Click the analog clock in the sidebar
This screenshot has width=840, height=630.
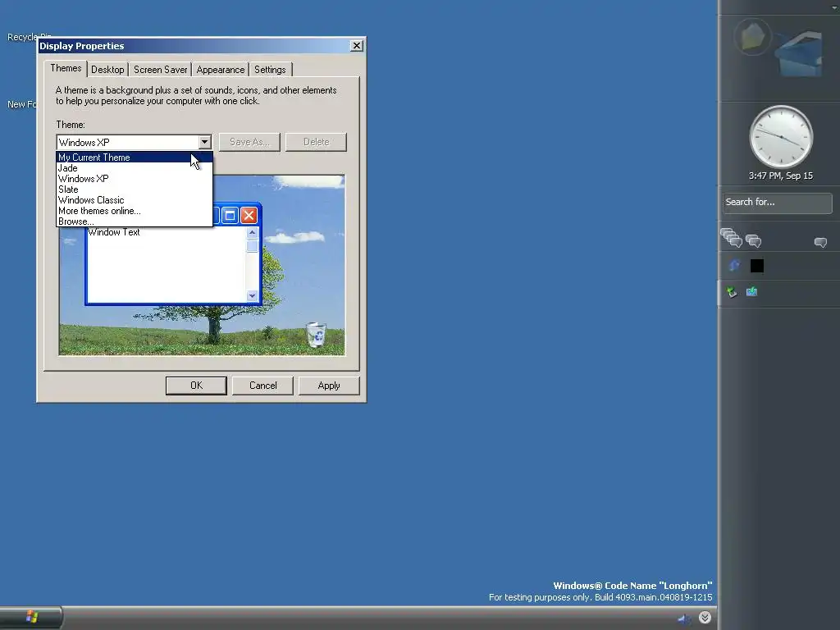[781, 137]
